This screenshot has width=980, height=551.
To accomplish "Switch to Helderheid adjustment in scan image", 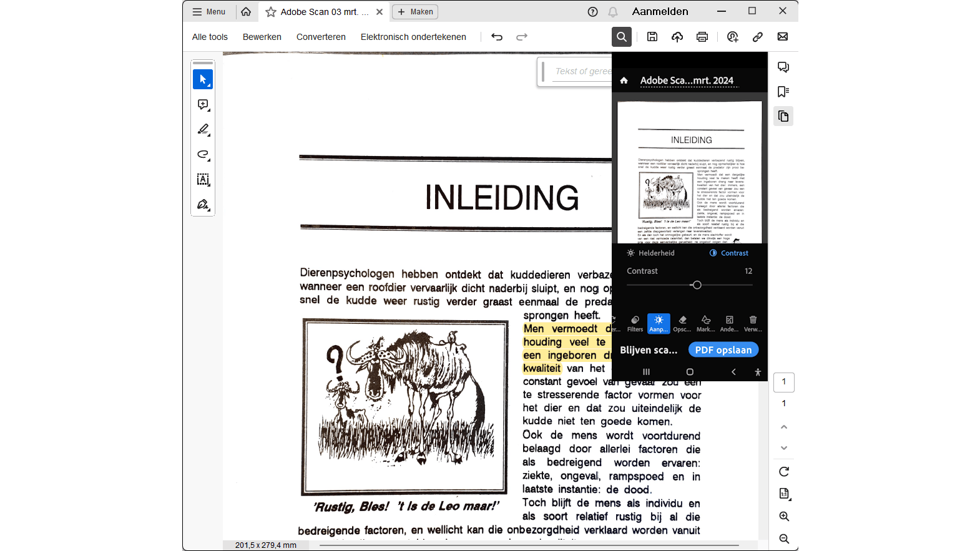I will tap(650, 253).
